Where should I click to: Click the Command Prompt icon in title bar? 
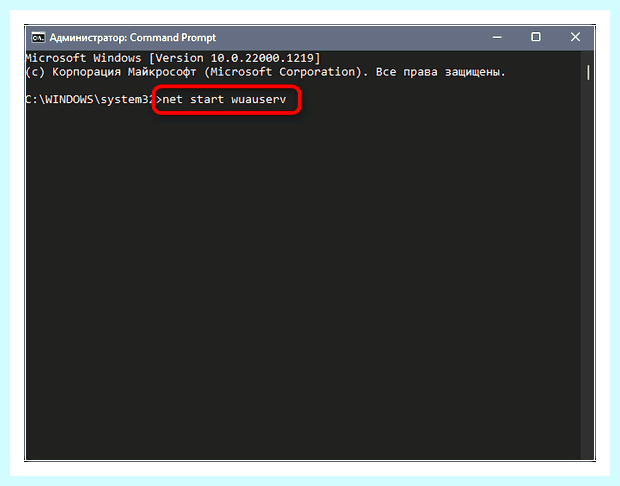coord(38,38)
